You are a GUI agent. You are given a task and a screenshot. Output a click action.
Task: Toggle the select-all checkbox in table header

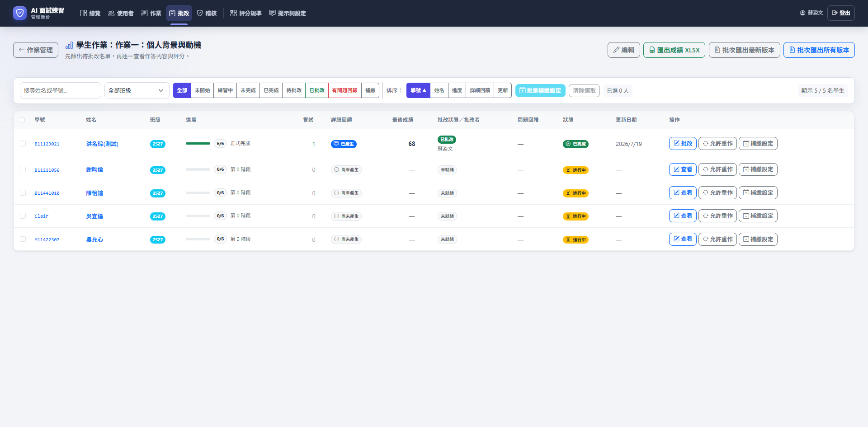pos(23,120)
